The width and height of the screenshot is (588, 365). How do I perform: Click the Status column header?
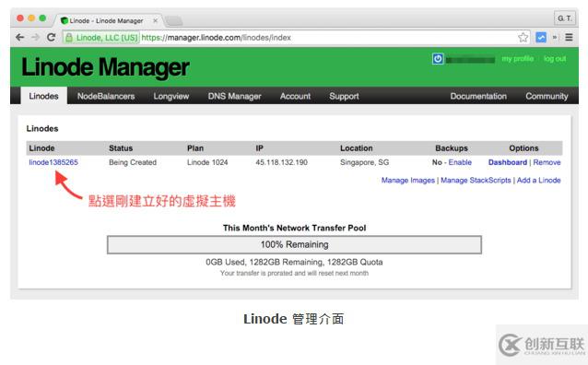pos(121,148)
